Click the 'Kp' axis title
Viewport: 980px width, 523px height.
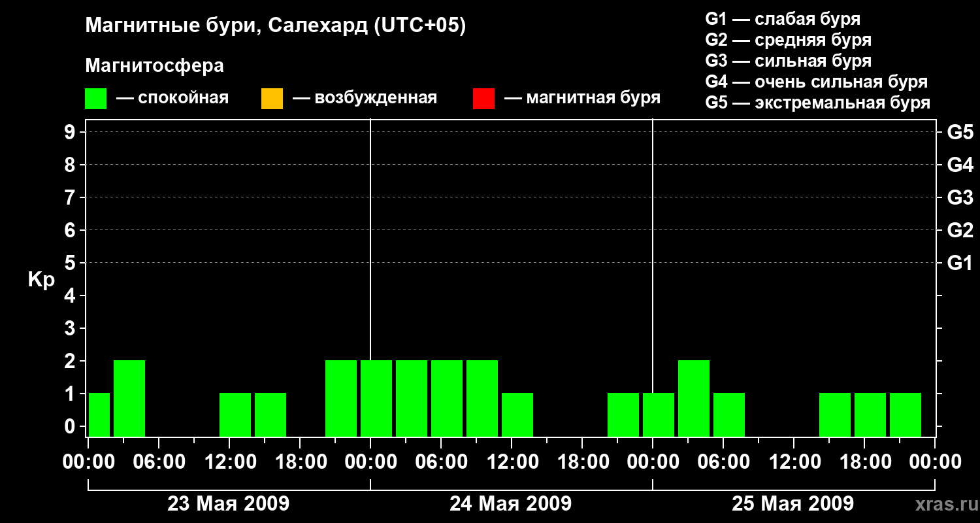[41, 280]
